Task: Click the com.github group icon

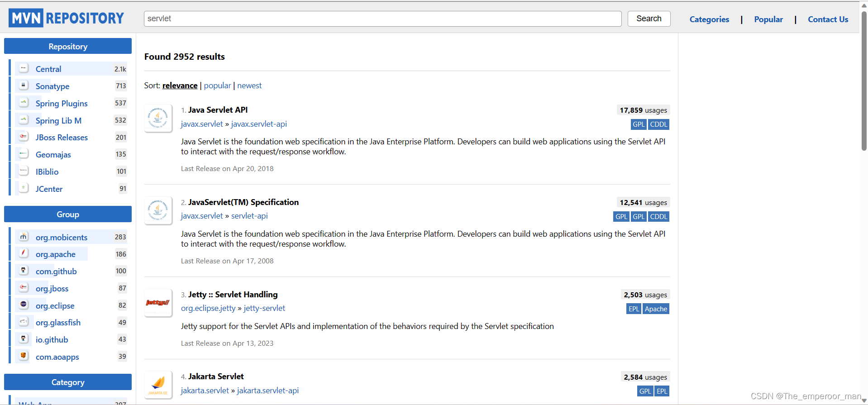Action: pos(24,271)
